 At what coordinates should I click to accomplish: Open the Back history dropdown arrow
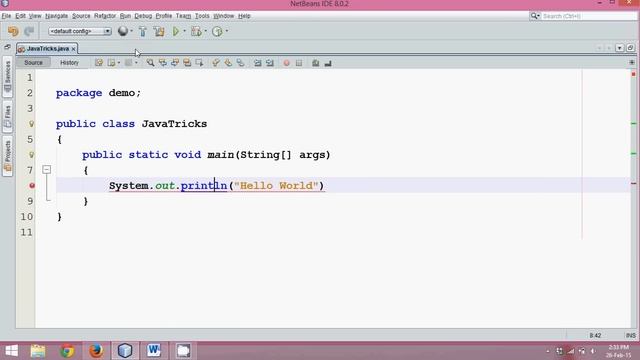(118, 63)
